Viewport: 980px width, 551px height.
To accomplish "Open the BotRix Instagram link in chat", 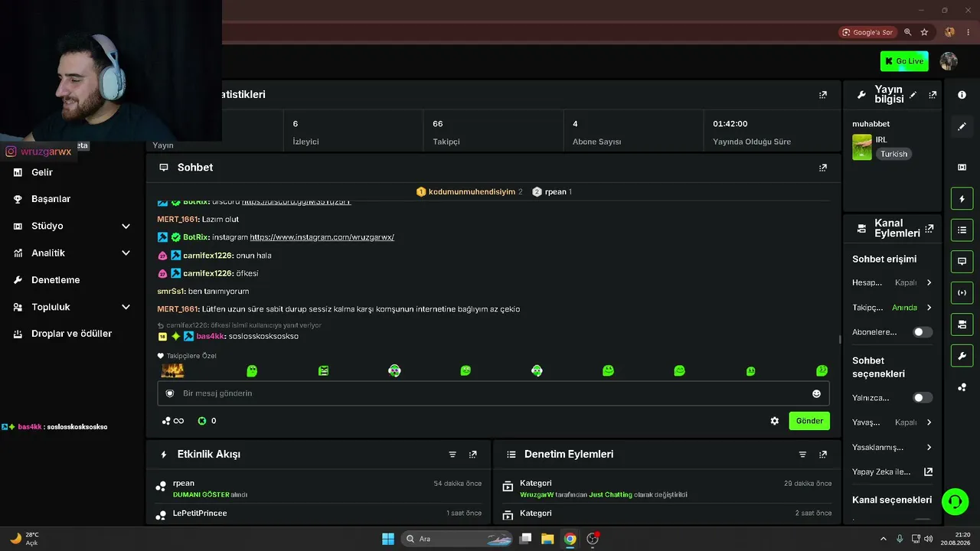I will click(x=322, y=237).
